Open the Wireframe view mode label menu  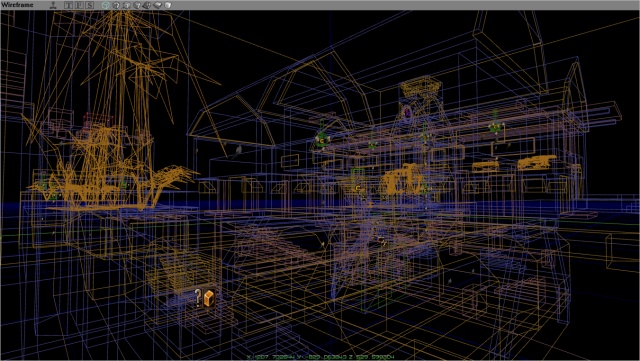point(17,5)
